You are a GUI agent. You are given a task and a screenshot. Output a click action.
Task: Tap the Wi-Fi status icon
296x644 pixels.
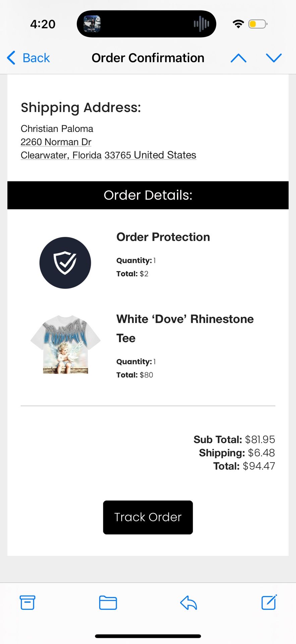tap(238, 24)
